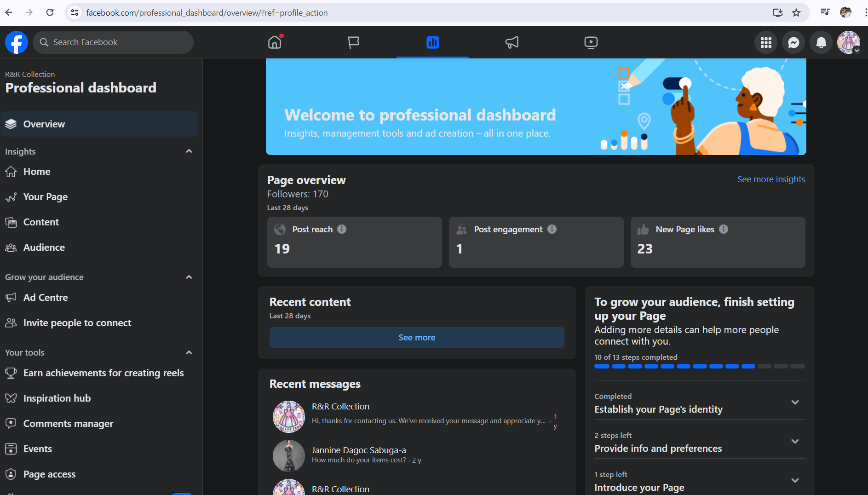Image resolution: width=868 pixels, height=495 pixels.
Task: Click the New Page likes info icon
Action: pyautogui.click(x=724, y=229)
